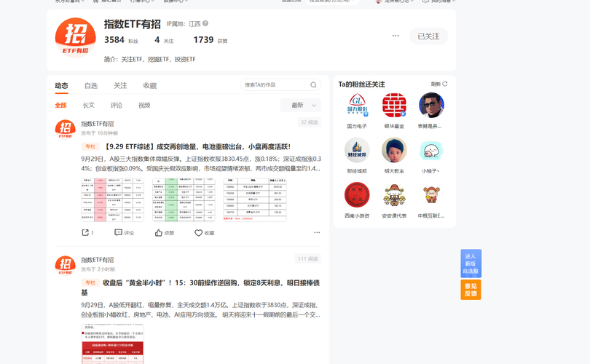Open the second green-column table thumbnail
The width and height of the screenshot is (590, 364).
tap(184, 199)
